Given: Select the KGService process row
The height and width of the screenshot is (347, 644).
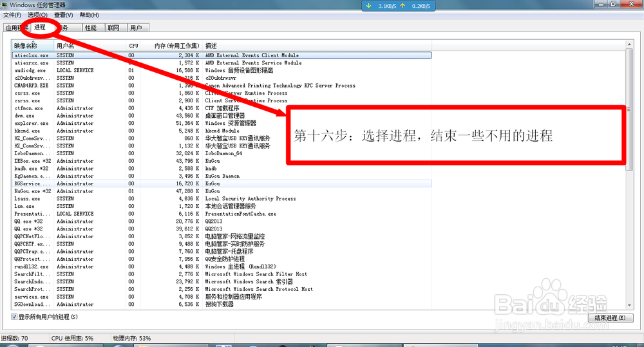Looking at the screenshot, I should [222, 183].
